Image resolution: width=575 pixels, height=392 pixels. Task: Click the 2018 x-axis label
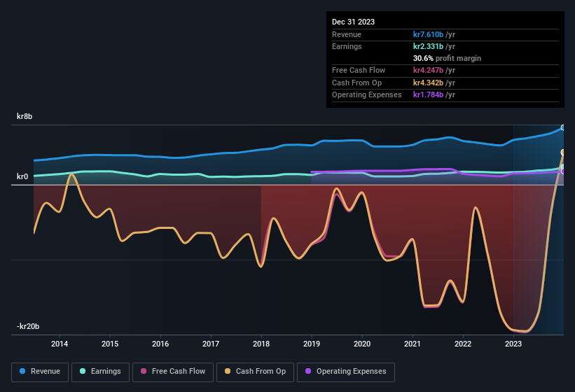tap(261, 344)
